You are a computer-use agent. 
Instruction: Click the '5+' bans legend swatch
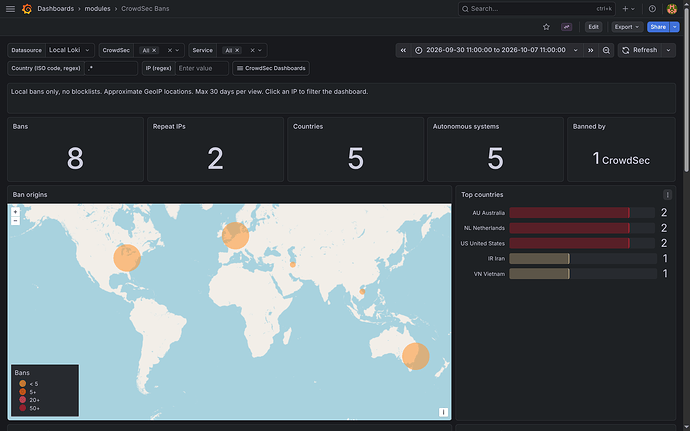22,392
